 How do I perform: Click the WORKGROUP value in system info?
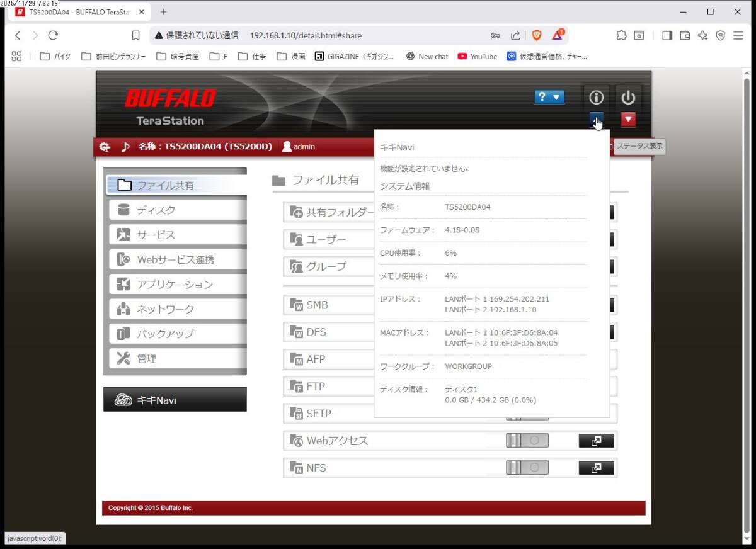click(x=468, y=366)
